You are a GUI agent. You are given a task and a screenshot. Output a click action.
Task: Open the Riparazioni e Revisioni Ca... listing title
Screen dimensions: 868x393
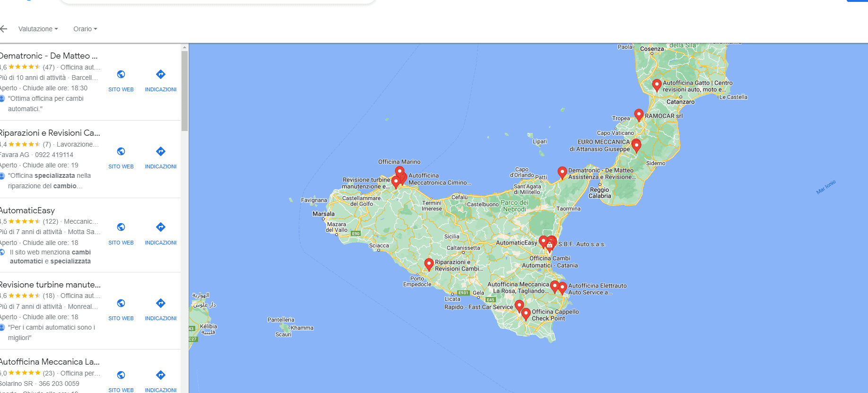click(50, 133)
